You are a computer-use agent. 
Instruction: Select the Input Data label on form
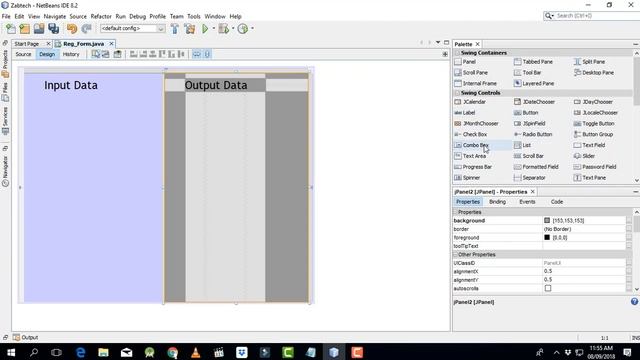[x=71, y=85]
